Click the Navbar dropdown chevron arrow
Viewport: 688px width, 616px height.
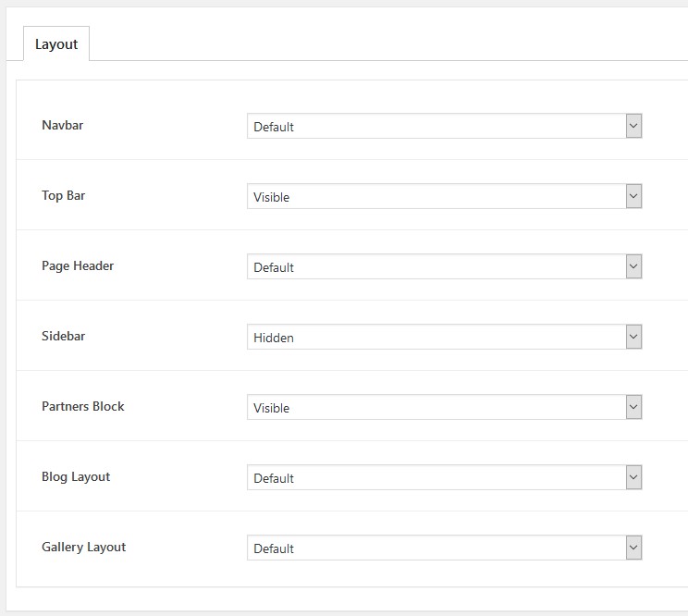(x=633, y=126)
